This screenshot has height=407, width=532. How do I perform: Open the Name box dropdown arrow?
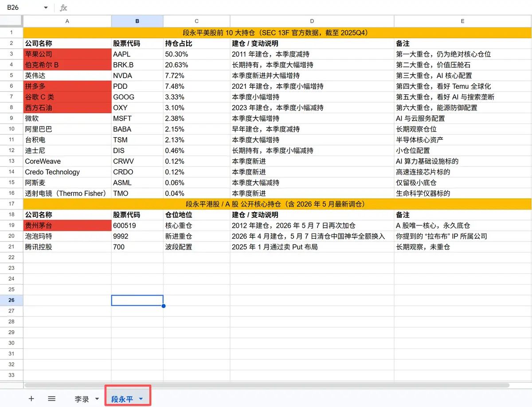coord(46,8)
